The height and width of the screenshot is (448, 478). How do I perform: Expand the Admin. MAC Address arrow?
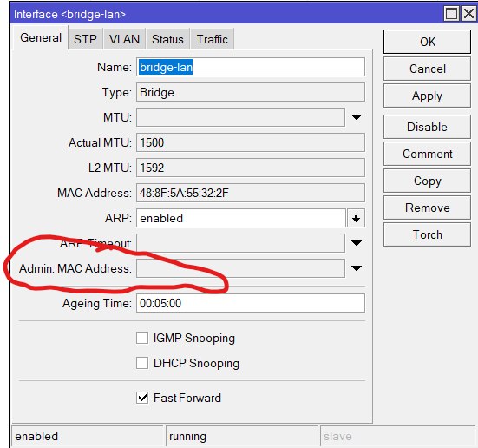pyautogui.click(x=357, y=268)
